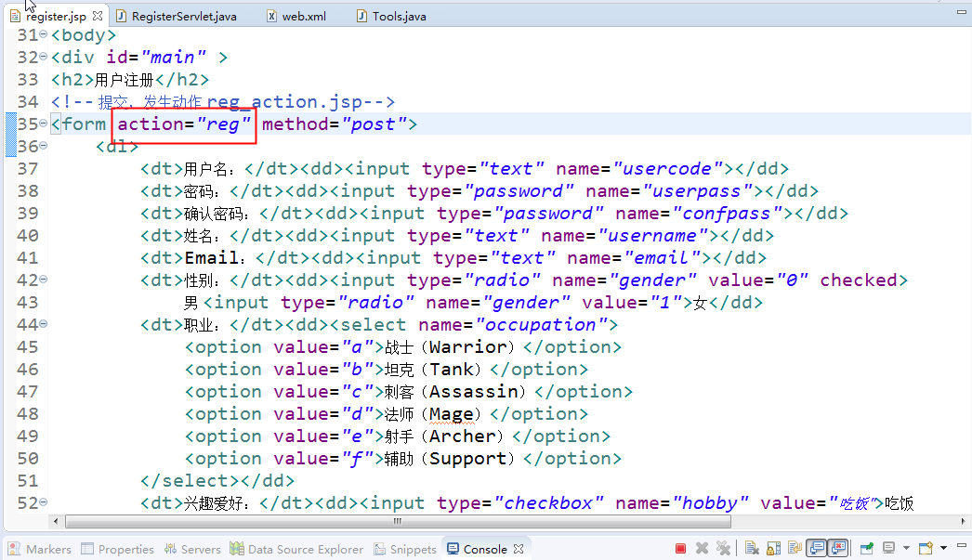Collapse the dl fold on line 36
The height and width of the screenshot is (560, 972).
click(44, 146)
